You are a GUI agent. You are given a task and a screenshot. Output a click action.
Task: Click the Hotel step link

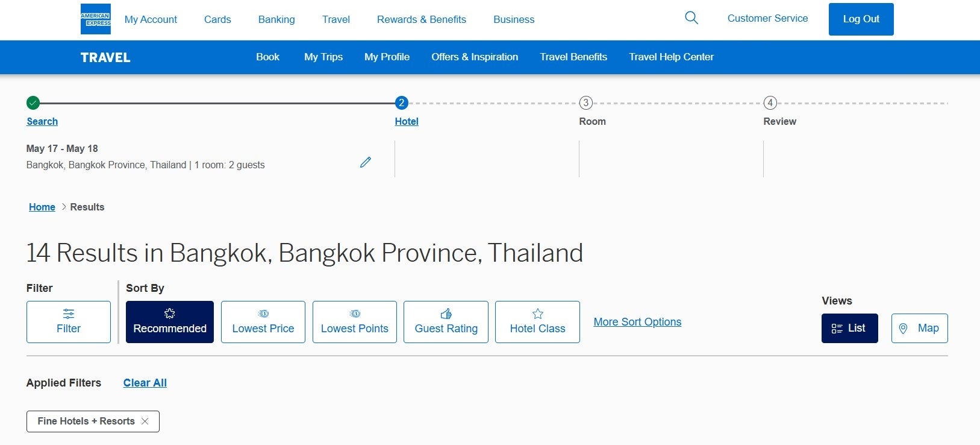pyautogui.click(x=407, y=121)
